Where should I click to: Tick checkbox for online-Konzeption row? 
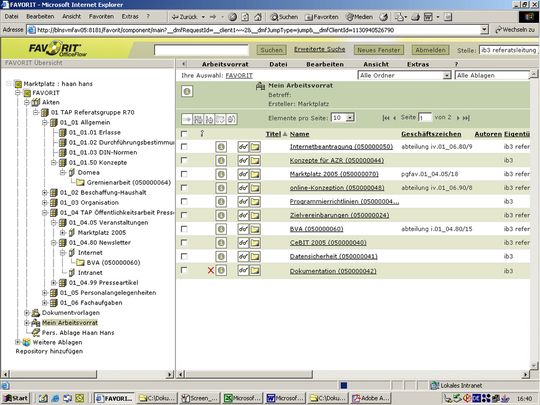point(184,188)
